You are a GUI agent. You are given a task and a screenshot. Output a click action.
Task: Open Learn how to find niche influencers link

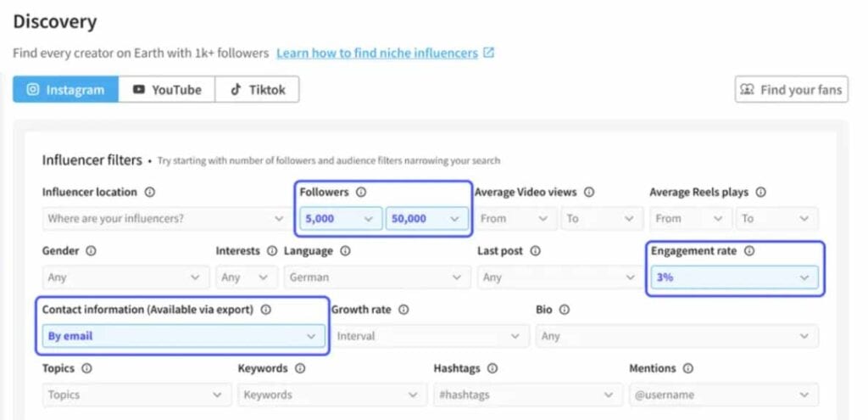tap(377, 53)
